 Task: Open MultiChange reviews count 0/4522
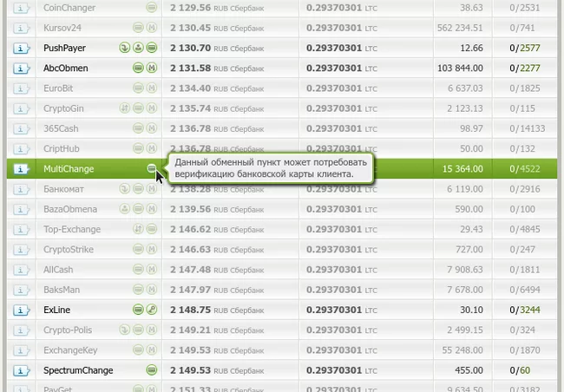[525, 169]
